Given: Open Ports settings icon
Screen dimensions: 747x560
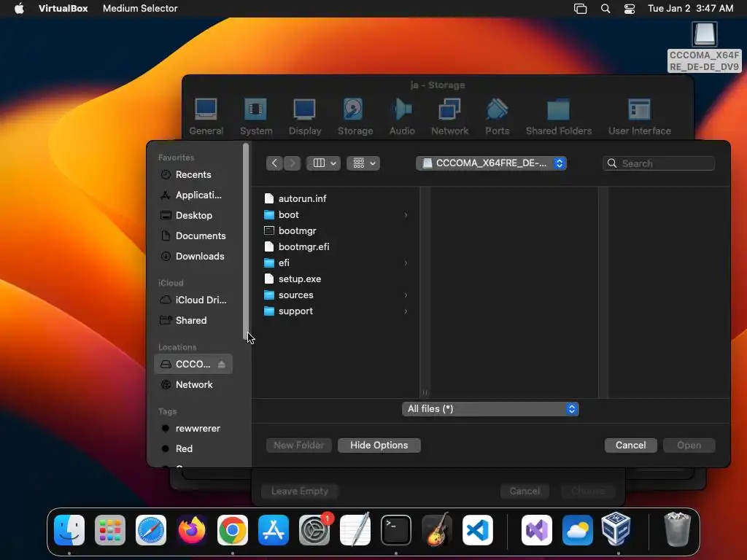Looking at the screenshot, I should 497,117.
